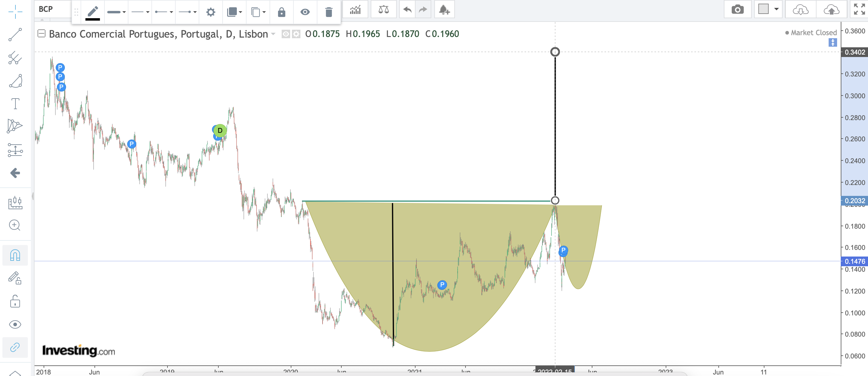Hide drawing using toolbar eye icon
Image resolution: width=868 pixels, height=376 pixels.
click(305, 12)
